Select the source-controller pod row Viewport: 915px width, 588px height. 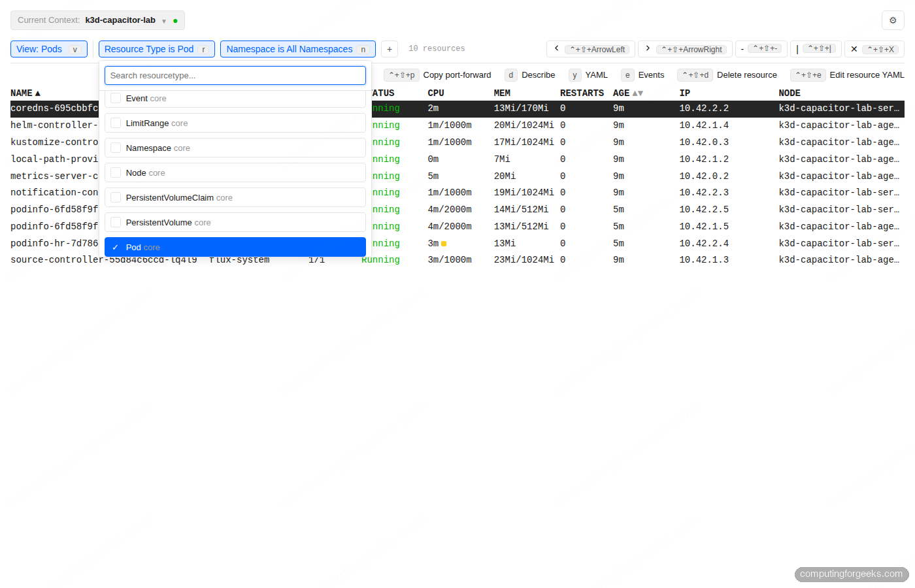tap(457, 260)
